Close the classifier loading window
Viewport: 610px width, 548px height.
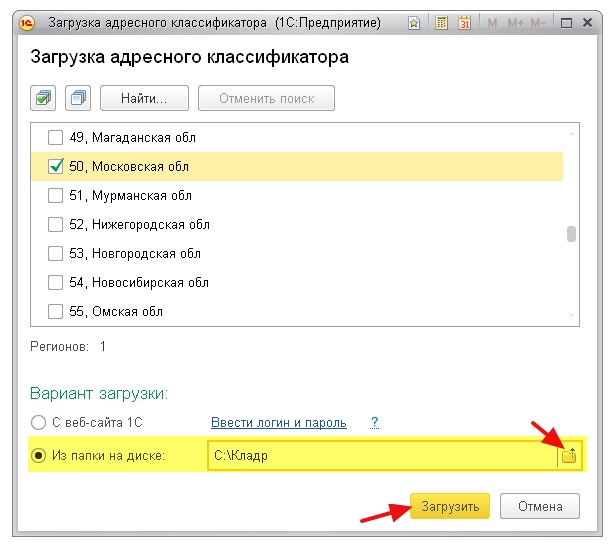tap(587, 23)
